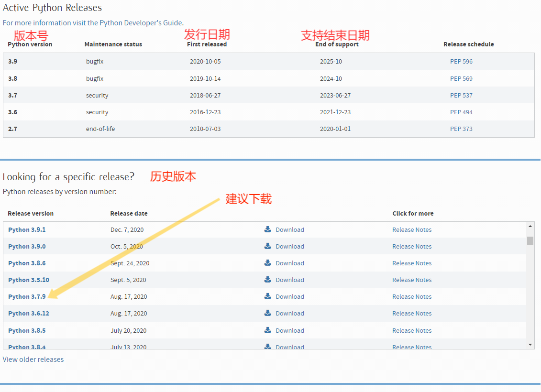Click download icon for Python 3.8.6
The height and width of the screenshot is (392, 541).
(x=267, y=263)
